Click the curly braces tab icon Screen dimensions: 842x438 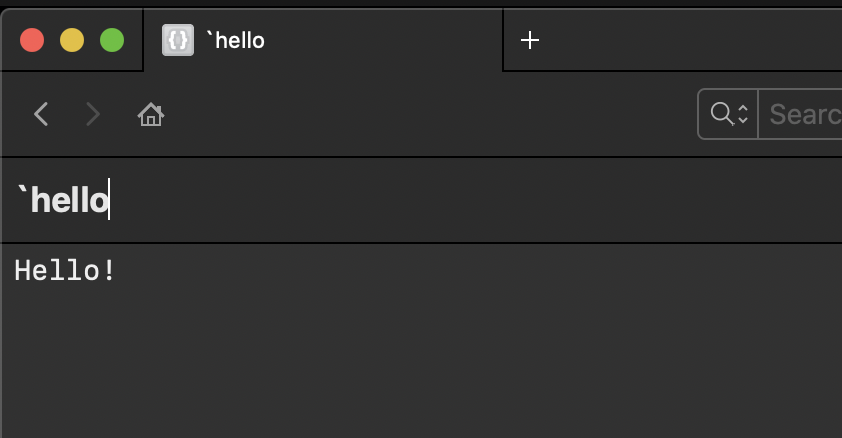pyautogui.click(x=178, y=40)
